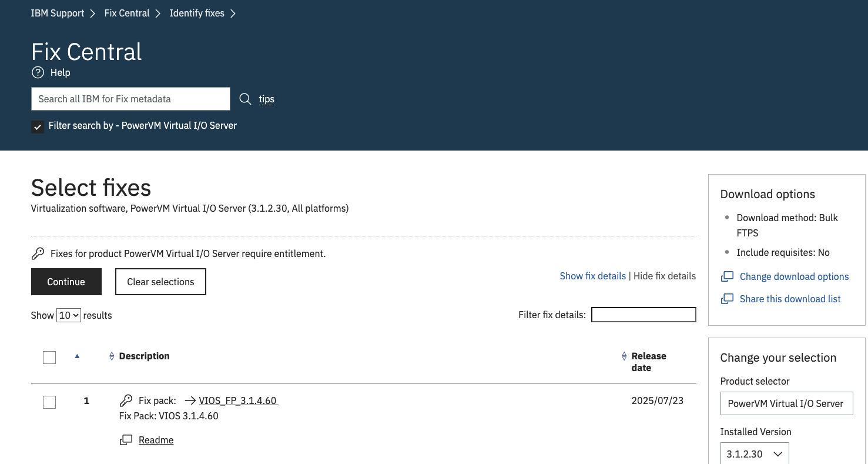Click Show fix details link

[x=593, y=276]
